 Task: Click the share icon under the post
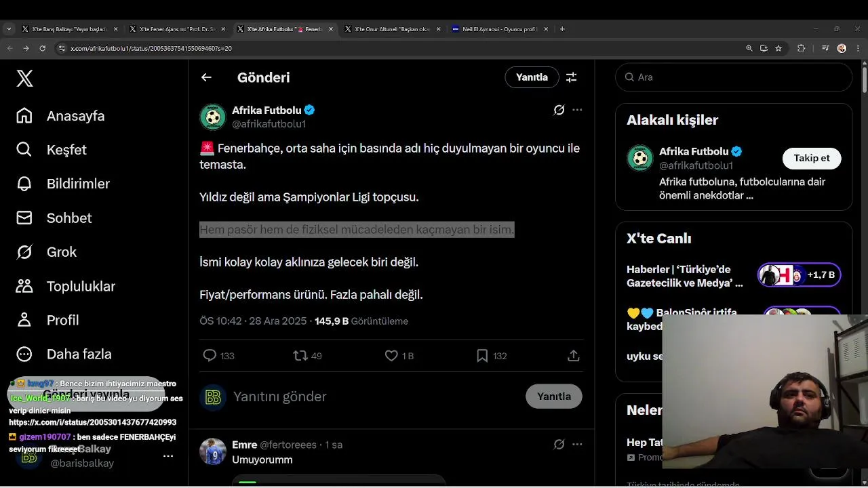[x=573, y=356]
